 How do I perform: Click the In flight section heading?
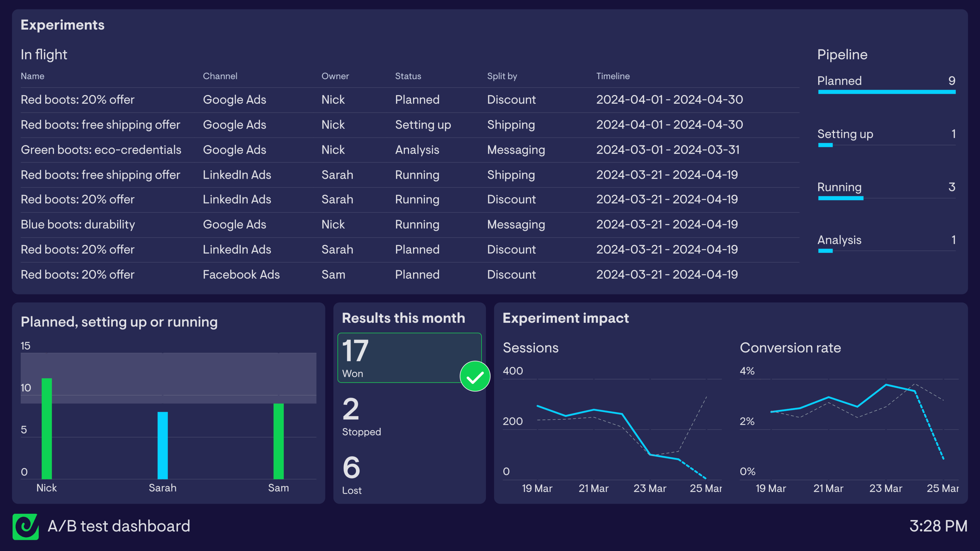pyautogui.click(x=44, y=55)
